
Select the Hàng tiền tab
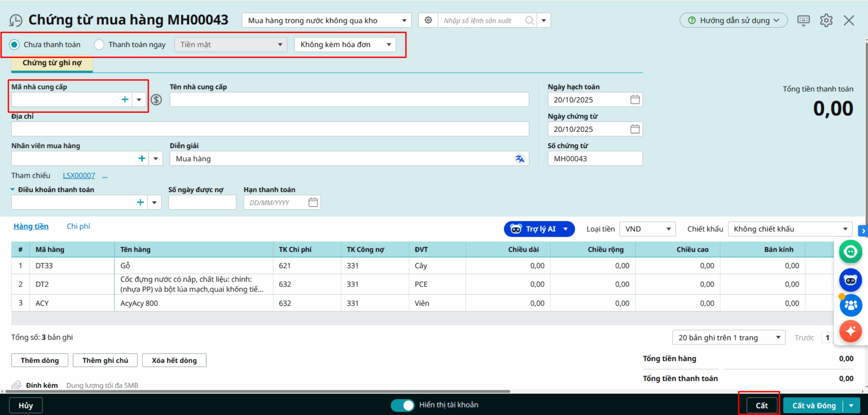coord(31,226)
